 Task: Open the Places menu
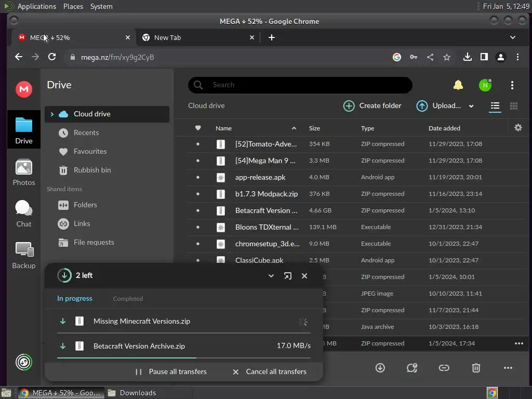[x=73, y=6]
